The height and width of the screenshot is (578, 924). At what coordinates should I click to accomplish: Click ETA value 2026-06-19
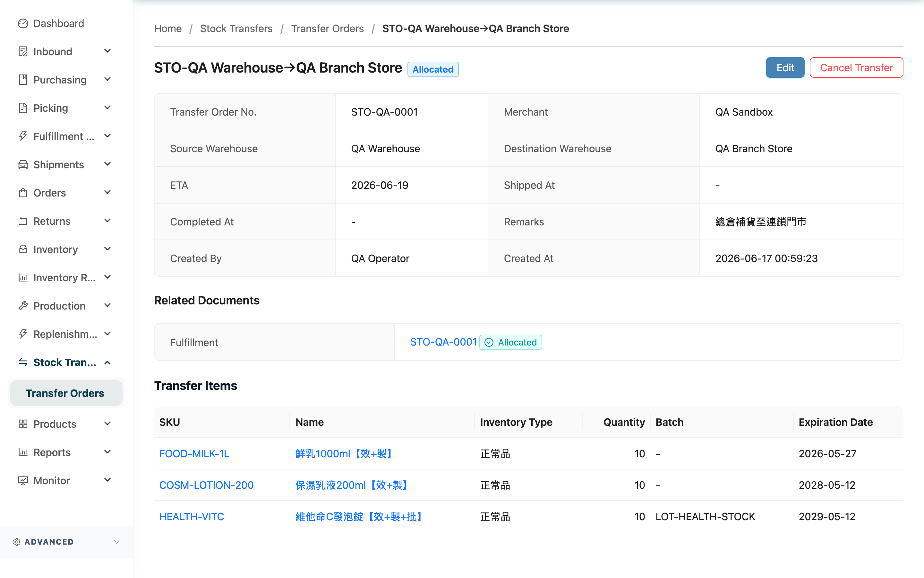380,185
